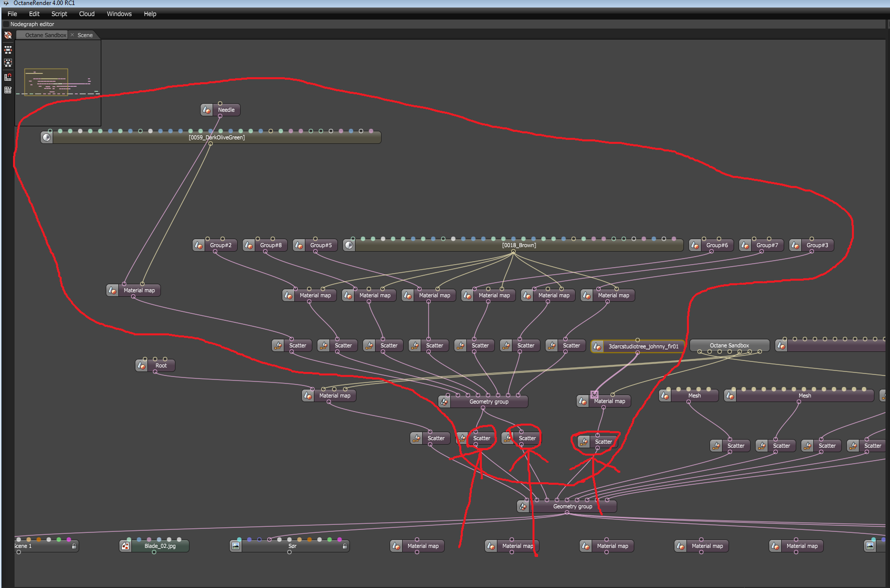890x588 pixels.
Task: Select the Group#6 node icon
Action: [x=695, y=245]
